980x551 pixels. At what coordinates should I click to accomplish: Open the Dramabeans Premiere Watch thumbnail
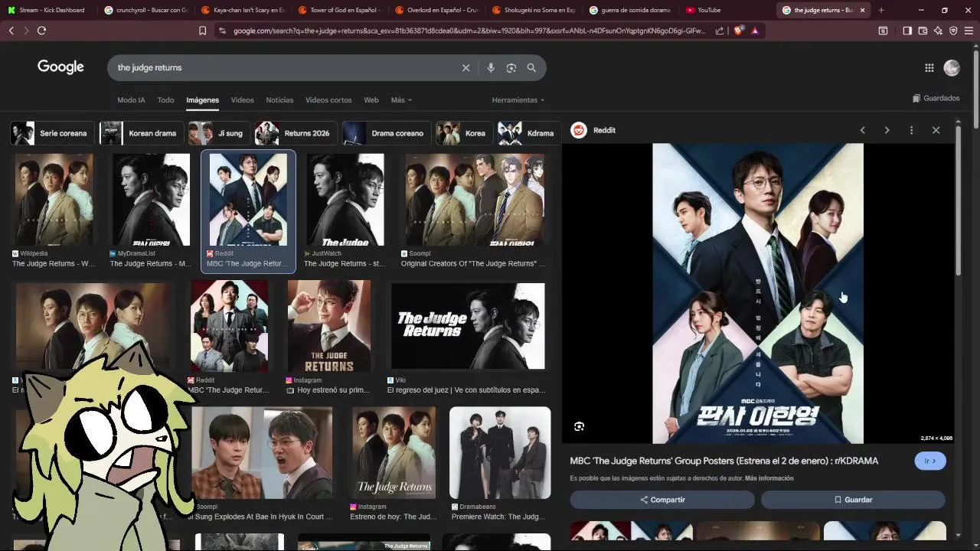click(500, 453)
